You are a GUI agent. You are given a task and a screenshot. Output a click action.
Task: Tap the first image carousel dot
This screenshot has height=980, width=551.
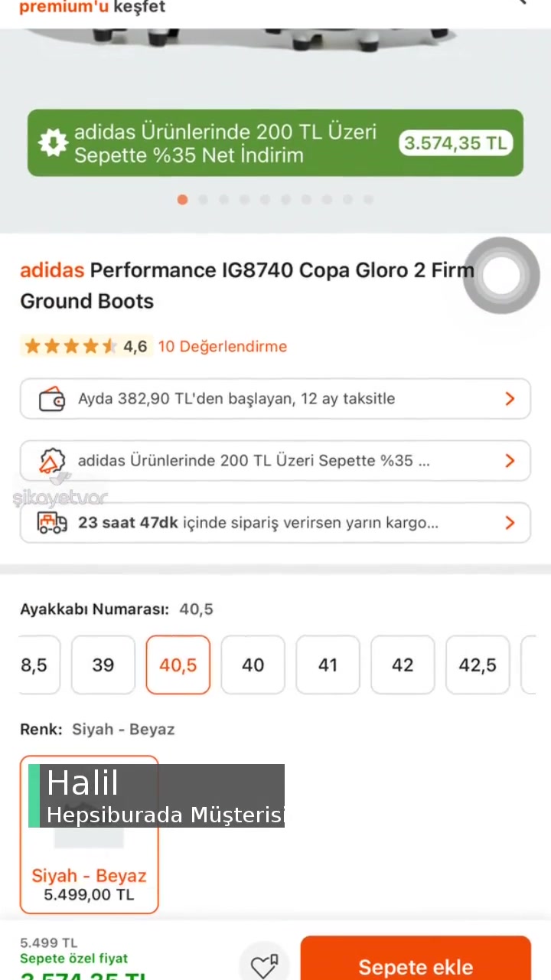(182, 200)
